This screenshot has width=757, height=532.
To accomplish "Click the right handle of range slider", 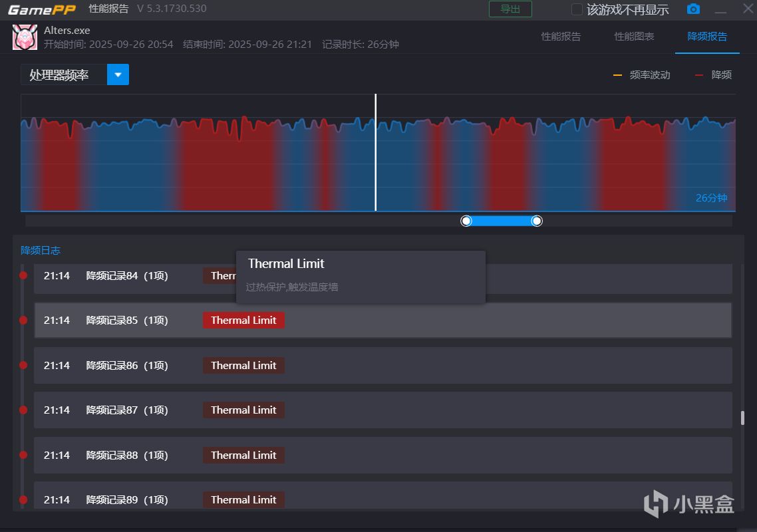I will [536, 221].
